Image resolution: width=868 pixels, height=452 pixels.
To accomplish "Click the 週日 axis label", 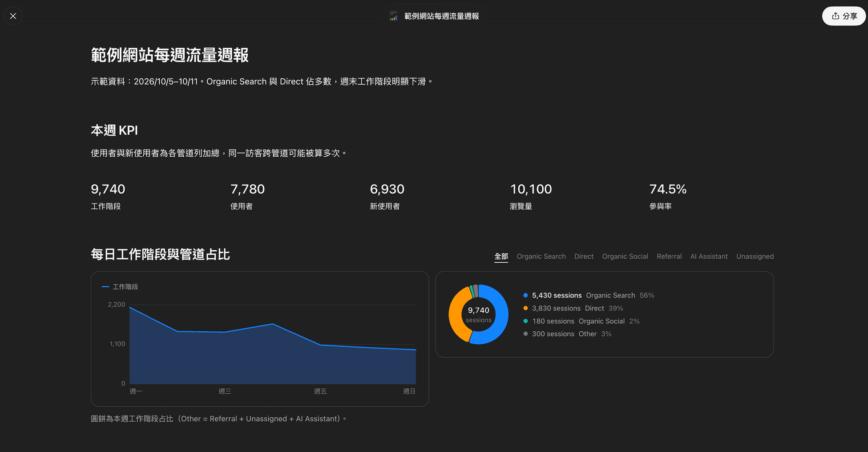I will click(x=409, y=391).
